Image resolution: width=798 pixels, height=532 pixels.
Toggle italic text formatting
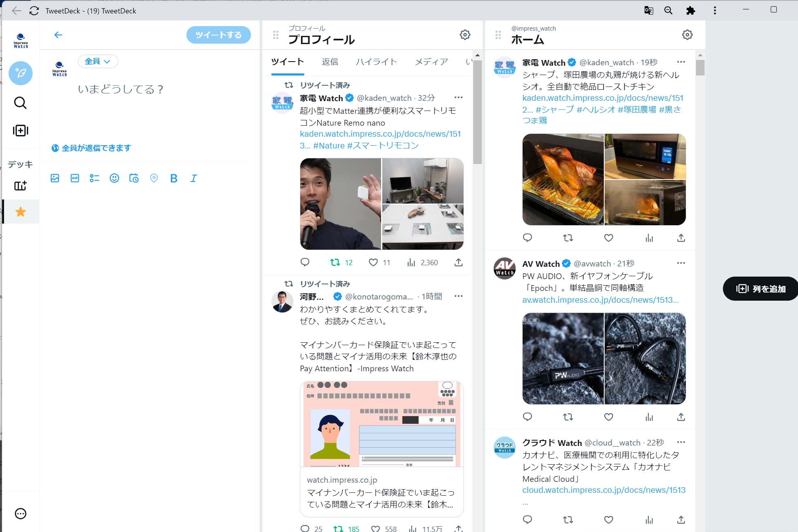pyautogui.click(x=193, y=178)
